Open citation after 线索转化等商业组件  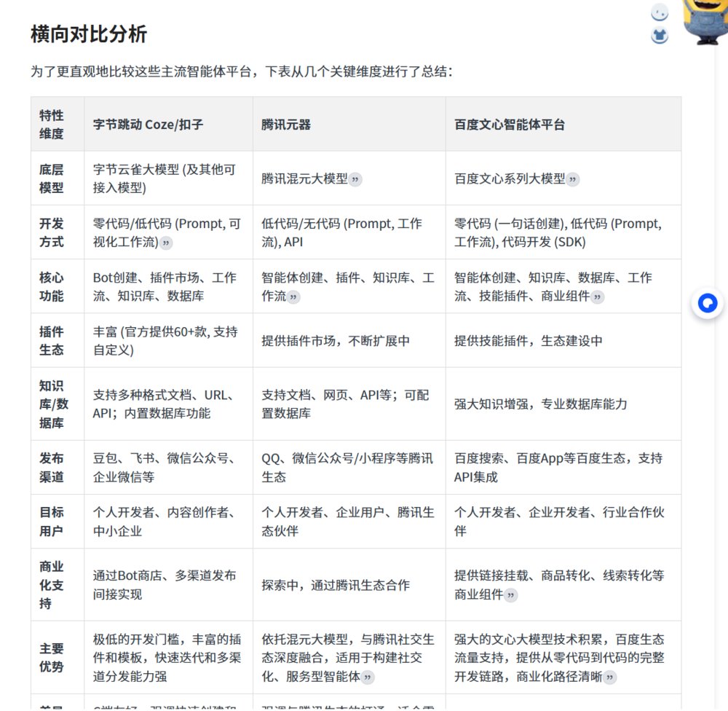511,595
